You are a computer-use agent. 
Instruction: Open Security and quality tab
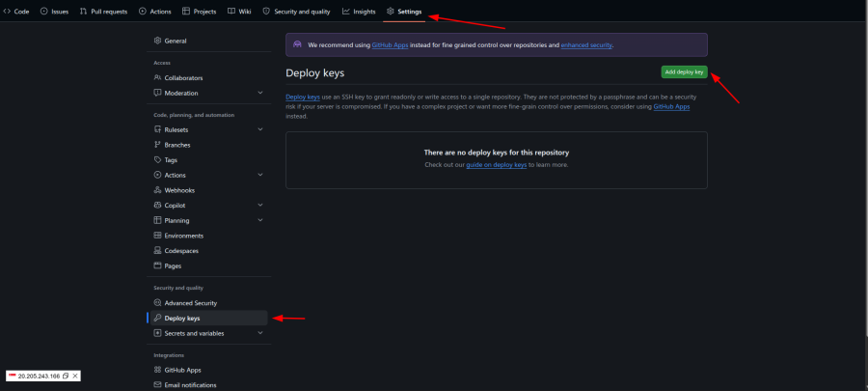tap(296, 11)
